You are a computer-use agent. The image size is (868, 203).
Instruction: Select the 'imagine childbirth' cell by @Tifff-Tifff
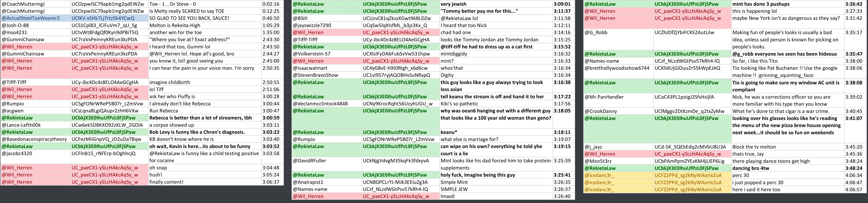tap(205, 82)
